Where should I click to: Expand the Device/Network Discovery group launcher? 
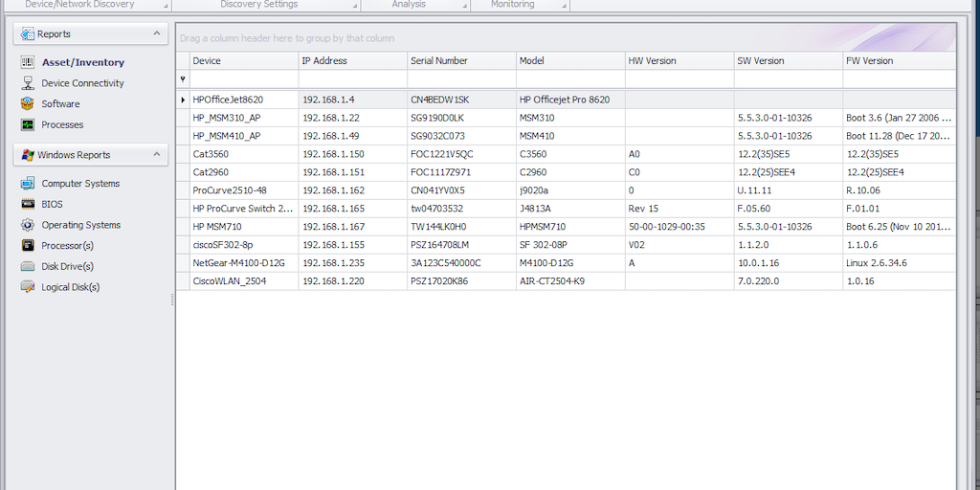point(167,6)
